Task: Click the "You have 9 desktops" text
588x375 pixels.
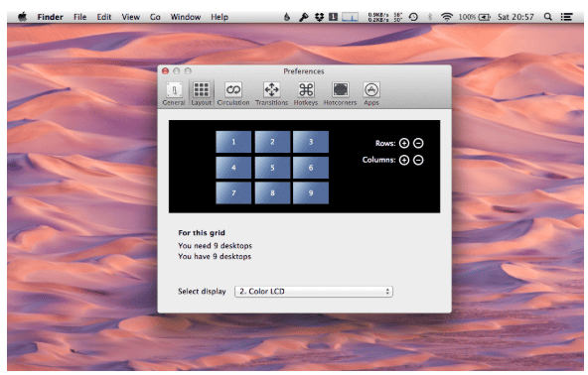Action: 215,257
